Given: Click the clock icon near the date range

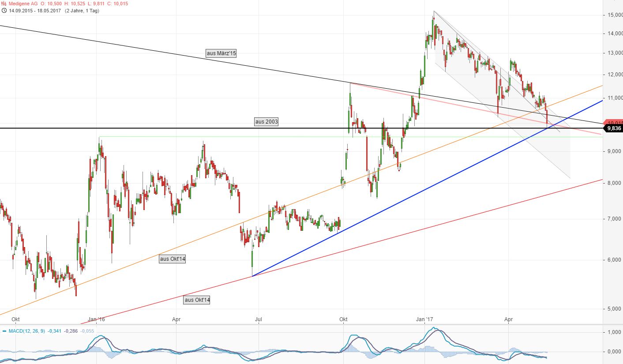Looking at the screenshot, I should click(4, 11).
